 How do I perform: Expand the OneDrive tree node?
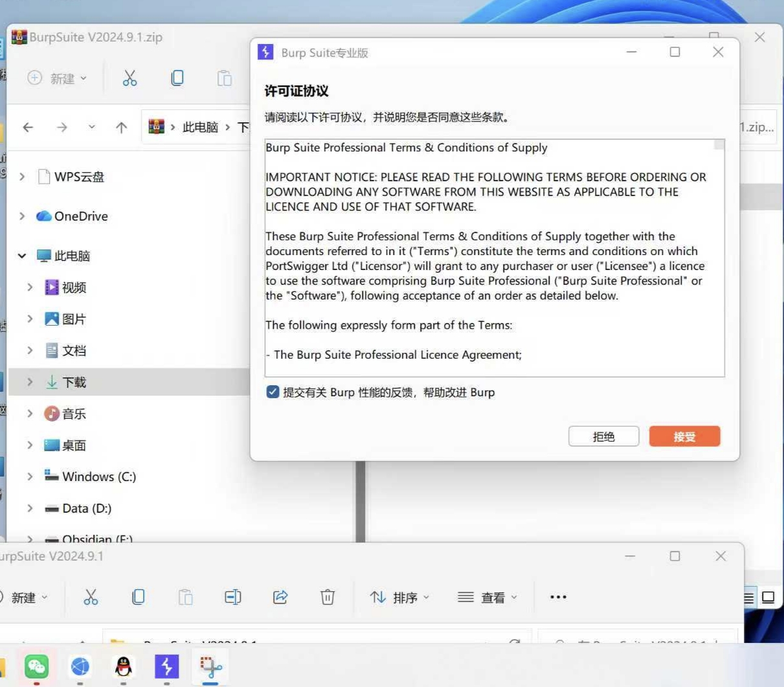tap(22, 216)
